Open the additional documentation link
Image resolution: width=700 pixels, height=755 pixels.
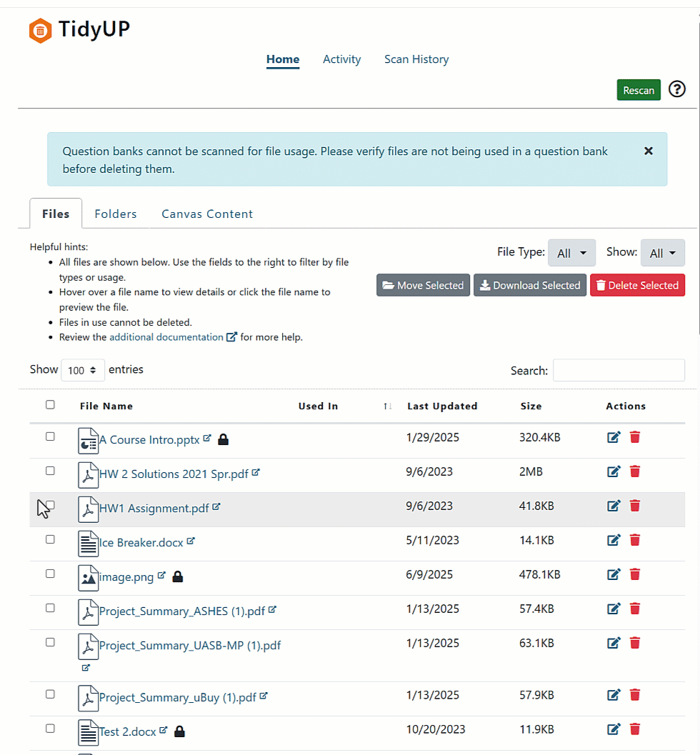coord(166,337)
